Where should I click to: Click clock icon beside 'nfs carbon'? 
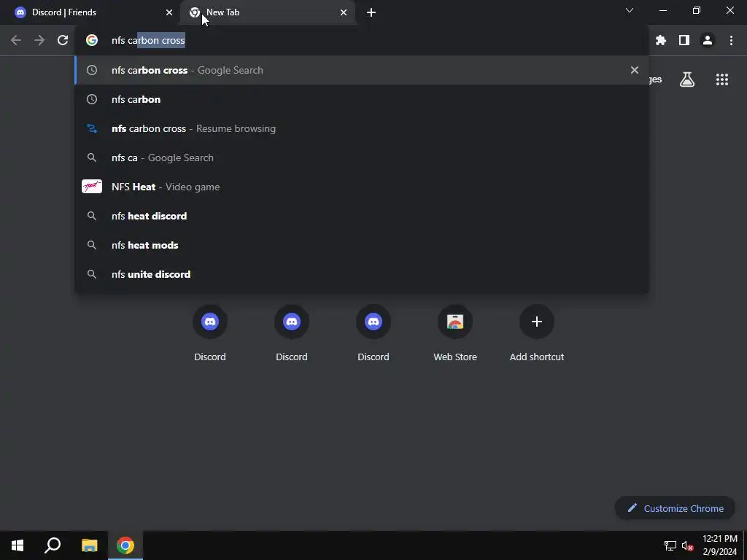click(x=92, y=99)
